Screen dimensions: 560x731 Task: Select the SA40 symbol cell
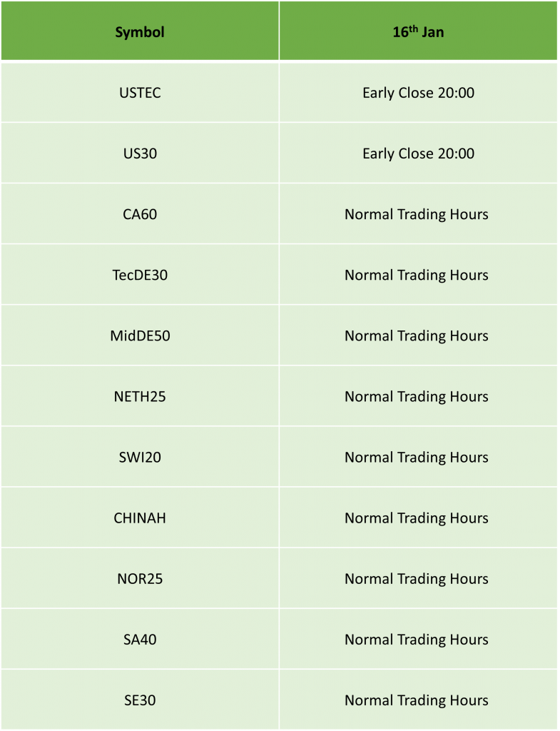[x=140, y=639]
